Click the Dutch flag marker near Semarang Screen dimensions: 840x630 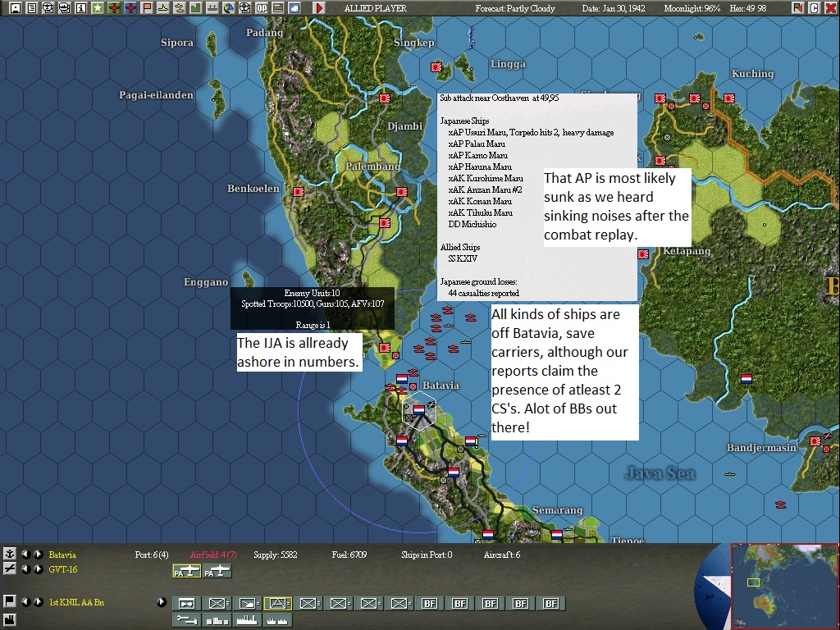[557, 534]
